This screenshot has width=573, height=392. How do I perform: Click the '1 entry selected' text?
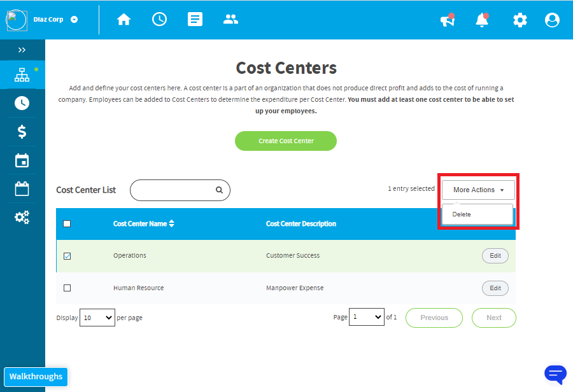click(x=411, y=188)
